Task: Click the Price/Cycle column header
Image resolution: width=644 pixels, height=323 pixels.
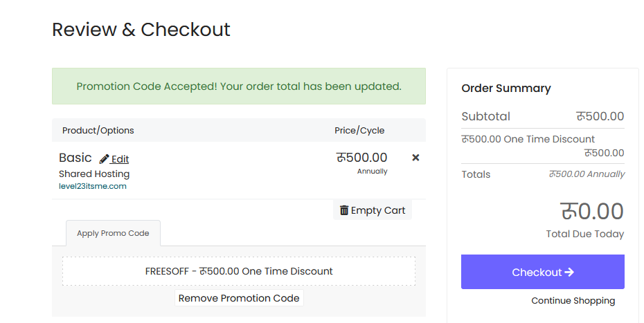Action: click(359, 131)
